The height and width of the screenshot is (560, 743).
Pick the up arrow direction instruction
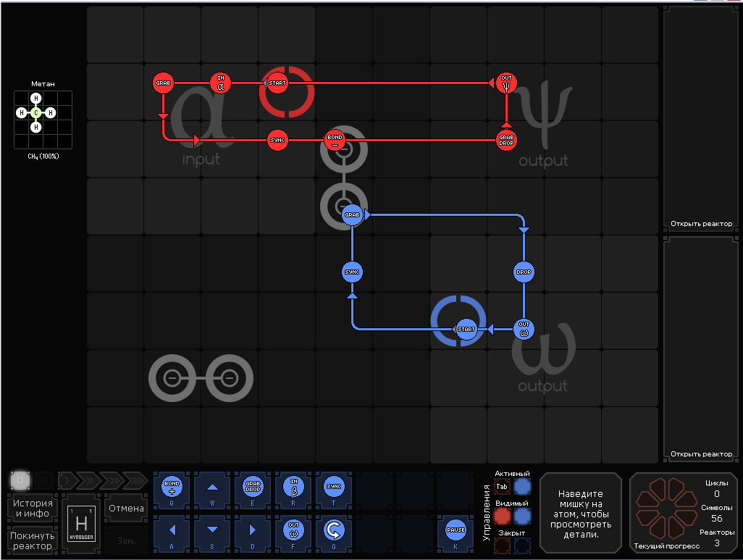click(212, 487)
